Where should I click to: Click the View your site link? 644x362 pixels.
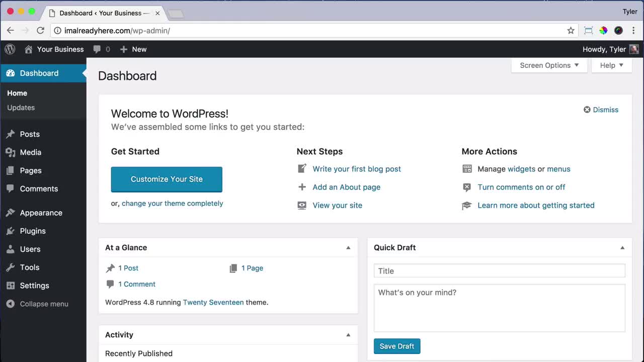[x=338, y=205]
